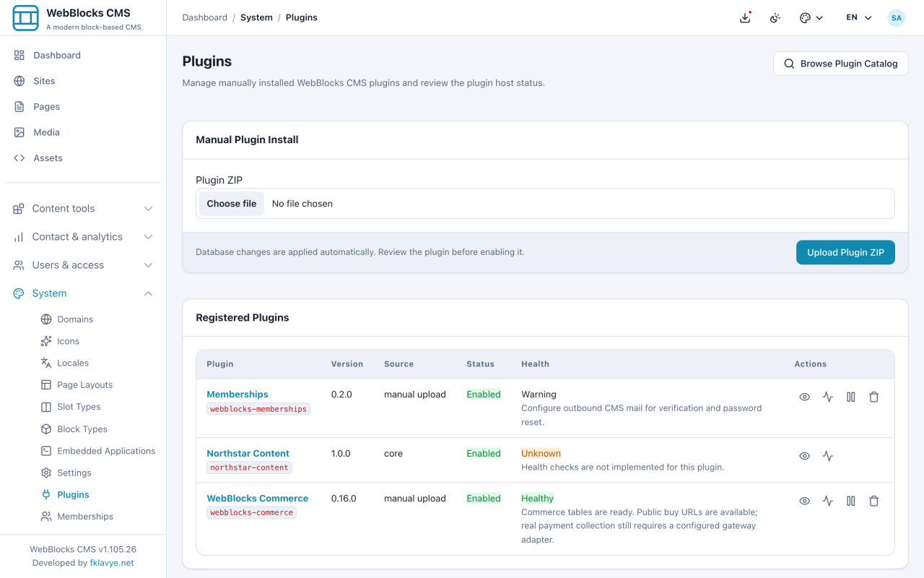Open the theme palette dropdown
This screenshot has height=578, width=924.
pyautogui.click(x=811, y=17)
